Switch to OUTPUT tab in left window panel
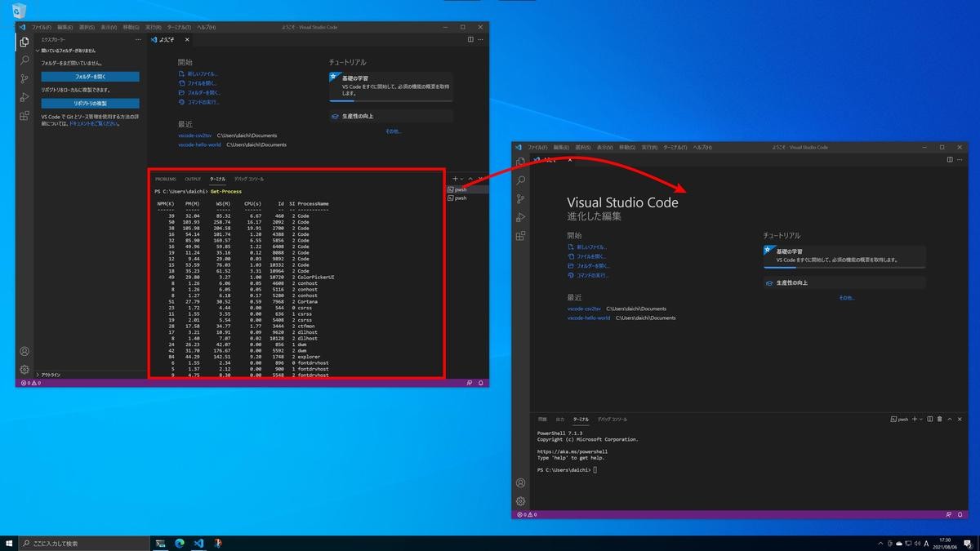The image size is (980, 551). point(193,179)
